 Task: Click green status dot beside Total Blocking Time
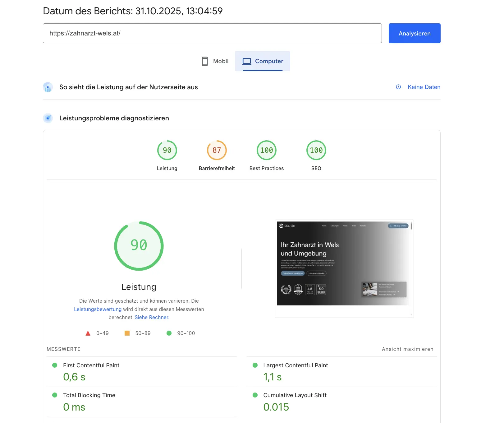pyautogui.click(x=55, y=395)
